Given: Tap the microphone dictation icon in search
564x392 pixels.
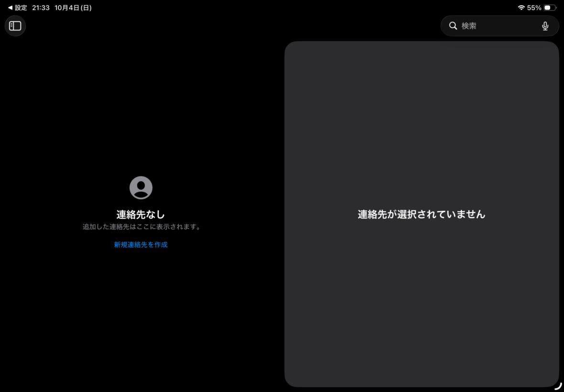Looking at the screenshot, I should point(545,26).
